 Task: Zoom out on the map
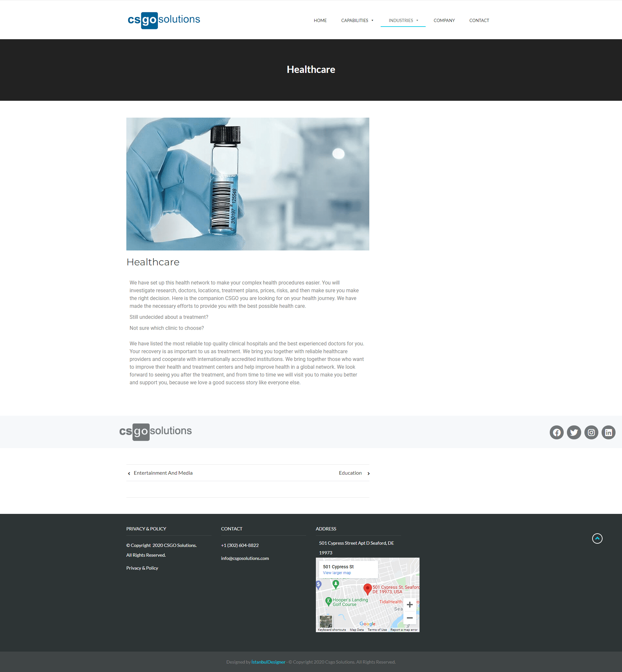[x=409, y=618]
